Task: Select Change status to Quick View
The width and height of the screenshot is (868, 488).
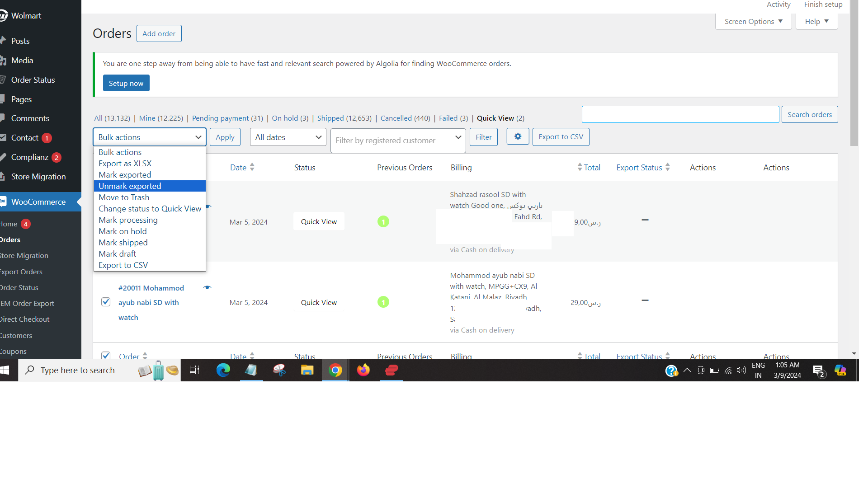Action: tap(150, 209)
